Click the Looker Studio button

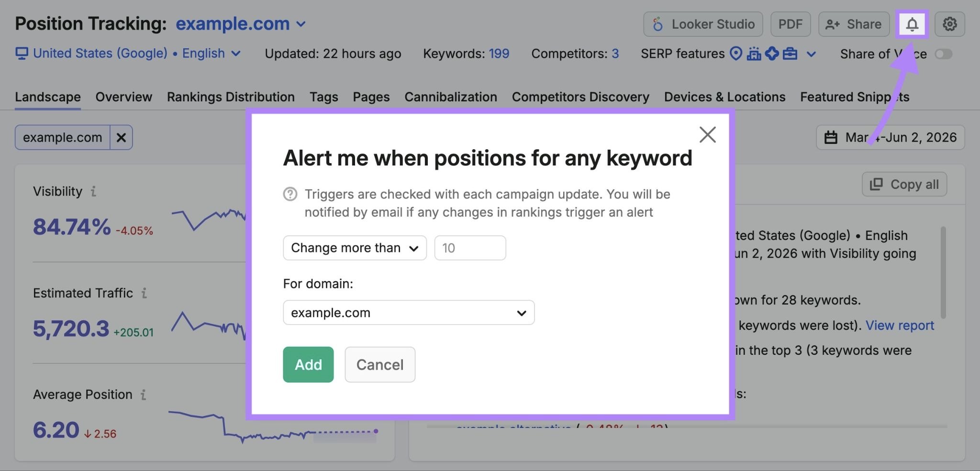pos(703,24)
